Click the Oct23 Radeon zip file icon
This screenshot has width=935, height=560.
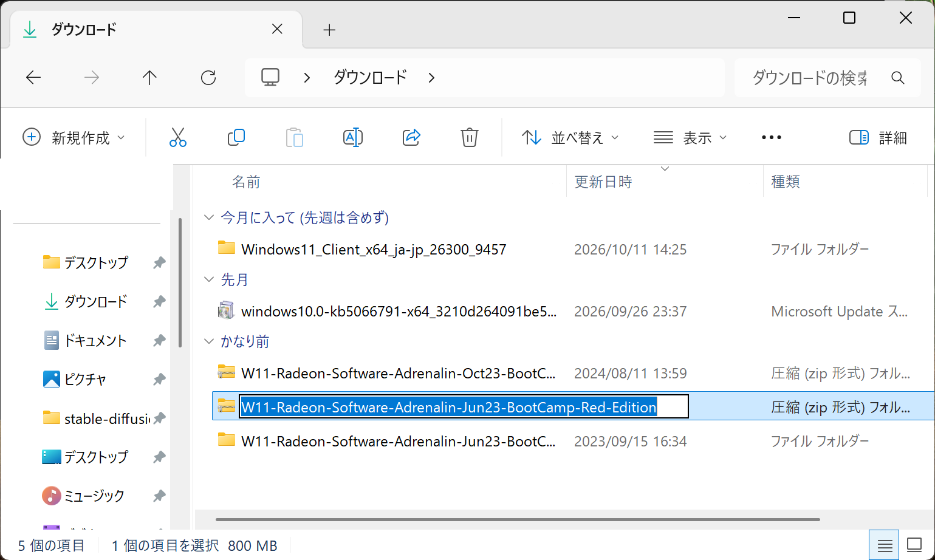[227, 372]
